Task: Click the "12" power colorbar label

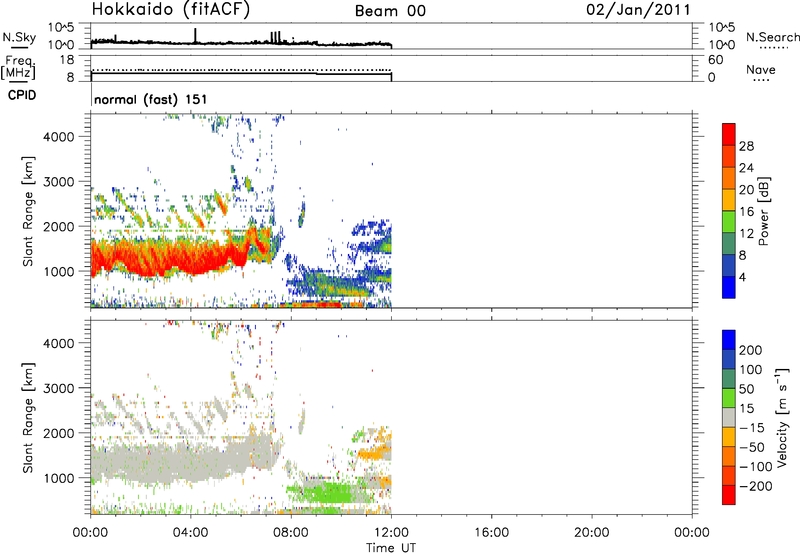Action: (x=746, y=234)
